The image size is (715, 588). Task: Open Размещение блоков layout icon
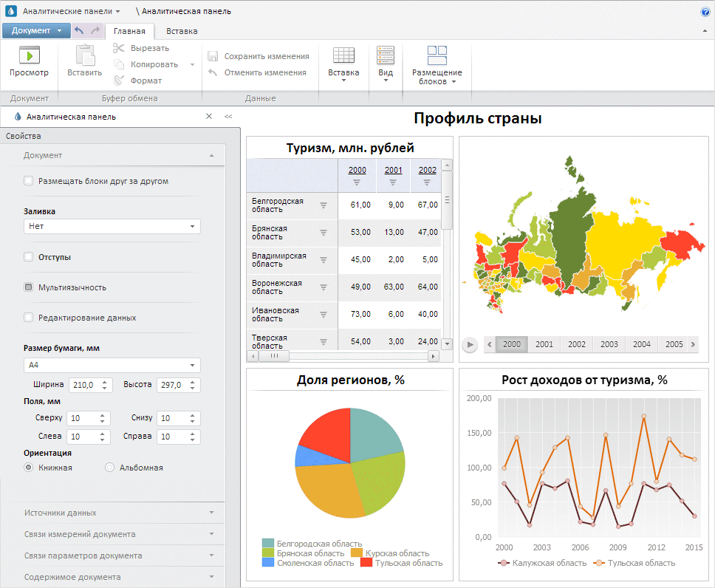(x=437, y=55)
